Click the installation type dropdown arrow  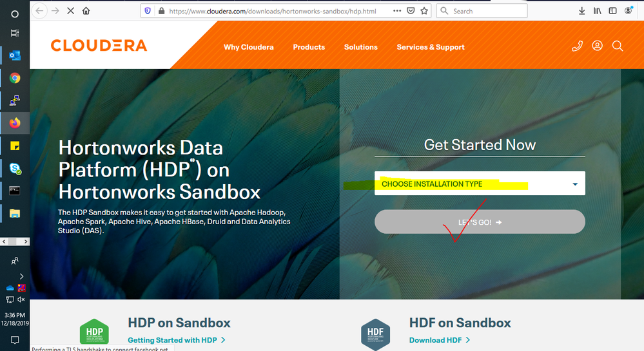coord(575,184)
